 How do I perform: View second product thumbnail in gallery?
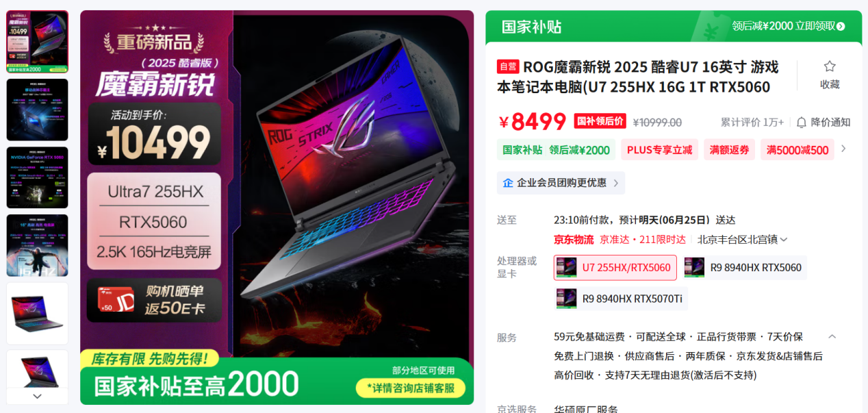(x=37, y=110)
